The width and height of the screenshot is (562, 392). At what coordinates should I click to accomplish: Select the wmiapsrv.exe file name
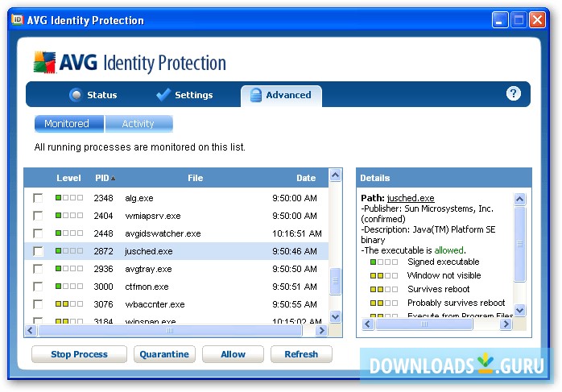tap(153, 216)
